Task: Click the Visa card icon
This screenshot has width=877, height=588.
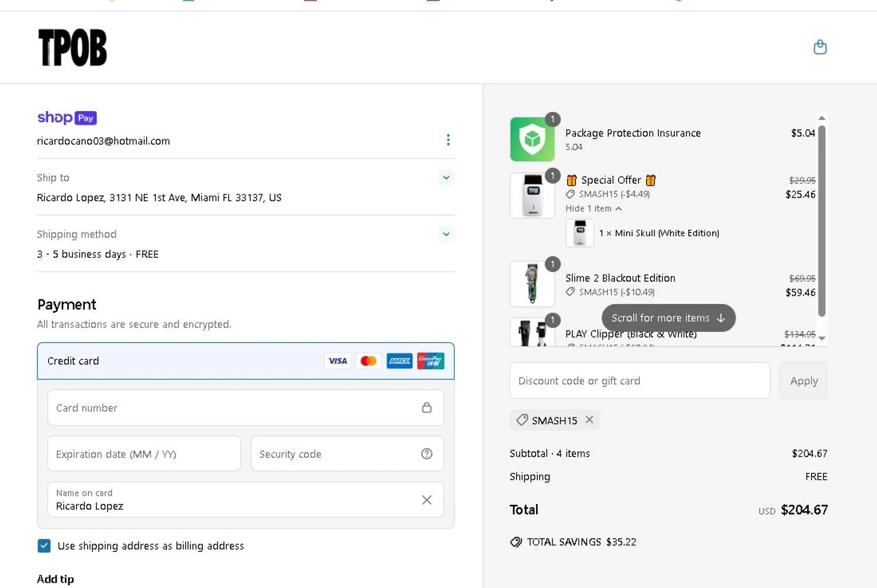Action: coord(337,361)
